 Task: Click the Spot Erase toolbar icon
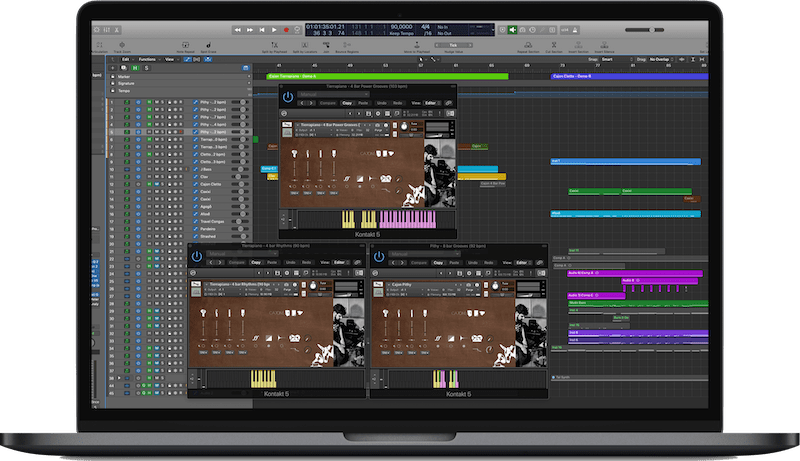[208, 46]
